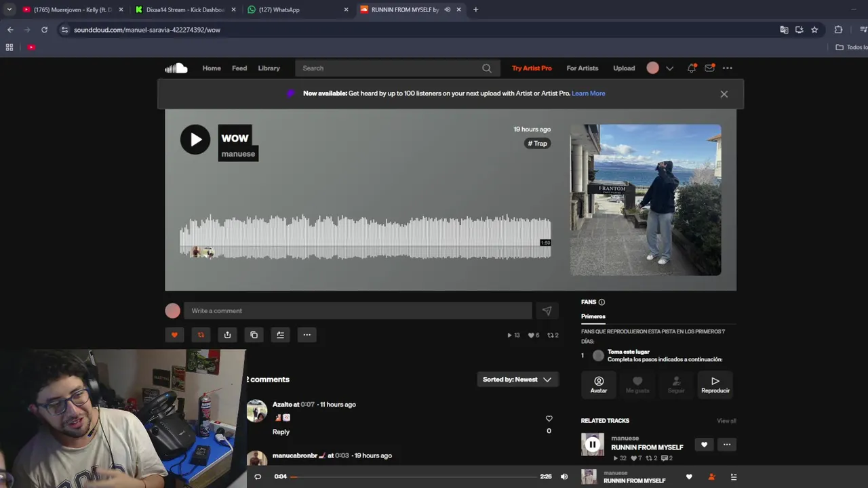The height and width of the screenshot is (488, 868).
Task: Select the Primeros tab
Action: [593, 317]
